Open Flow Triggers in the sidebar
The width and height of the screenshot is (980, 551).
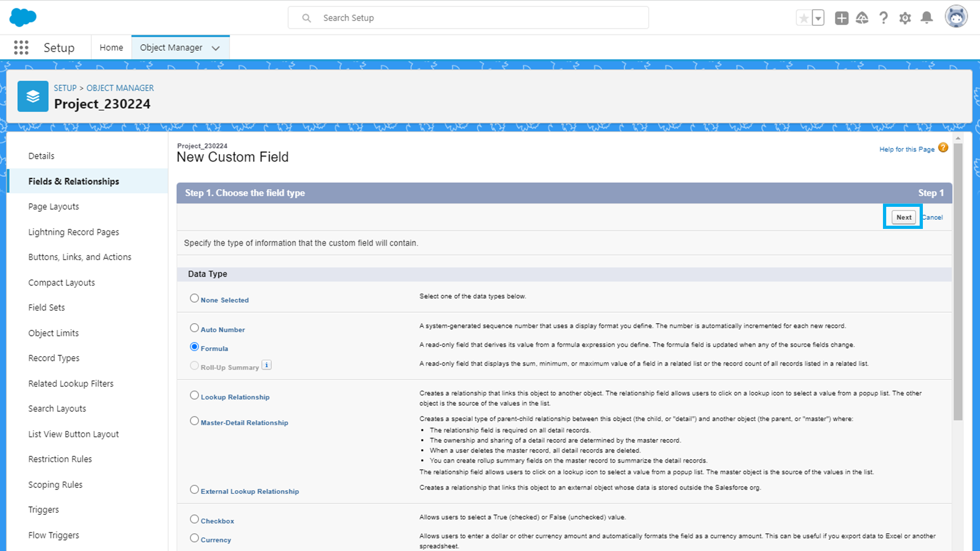click(53, 535)
